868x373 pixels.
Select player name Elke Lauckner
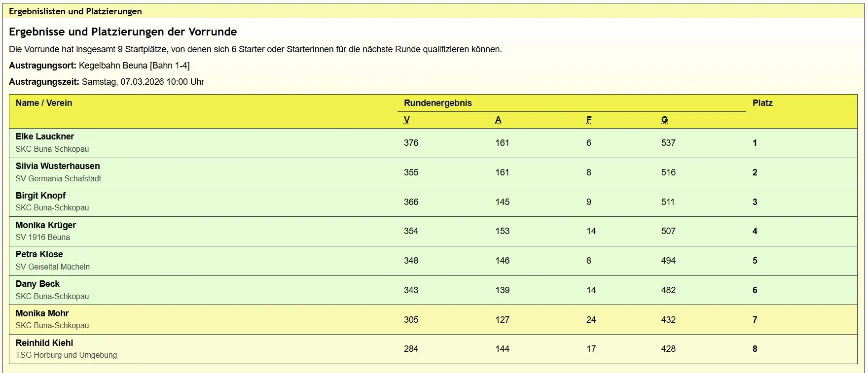(45, 136)
